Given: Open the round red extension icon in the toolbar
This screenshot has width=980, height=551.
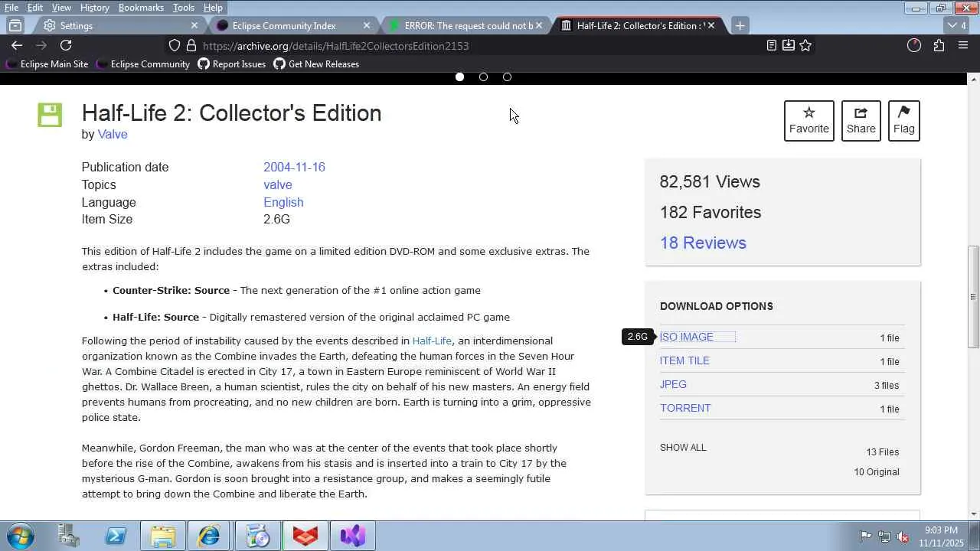Looking at the screenshot, I should [914, 46].
